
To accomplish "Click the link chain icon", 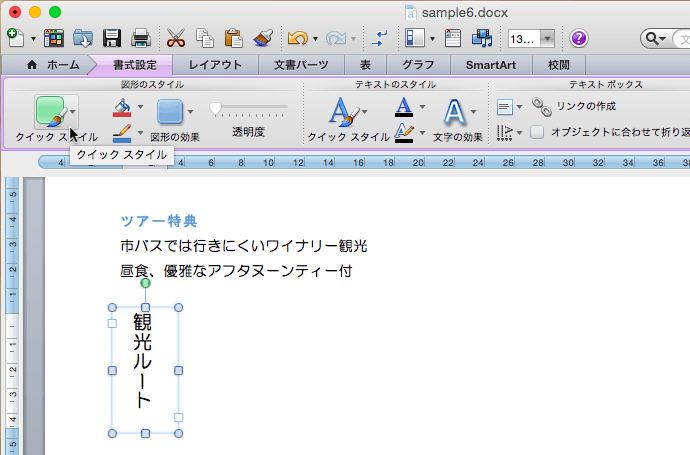I will pos(542,107).
